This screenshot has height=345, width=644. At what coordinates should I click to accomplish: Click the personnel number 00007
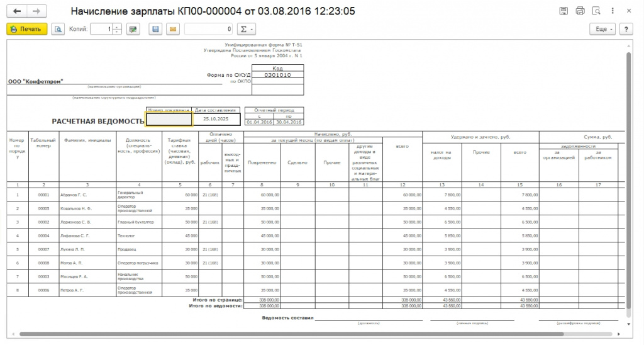43,249
